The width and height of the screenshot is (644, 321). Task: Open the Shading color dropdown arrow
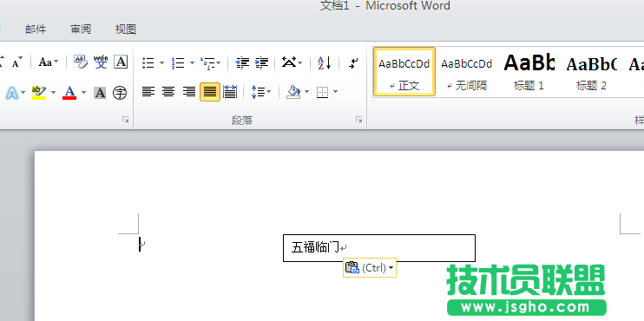306,92
